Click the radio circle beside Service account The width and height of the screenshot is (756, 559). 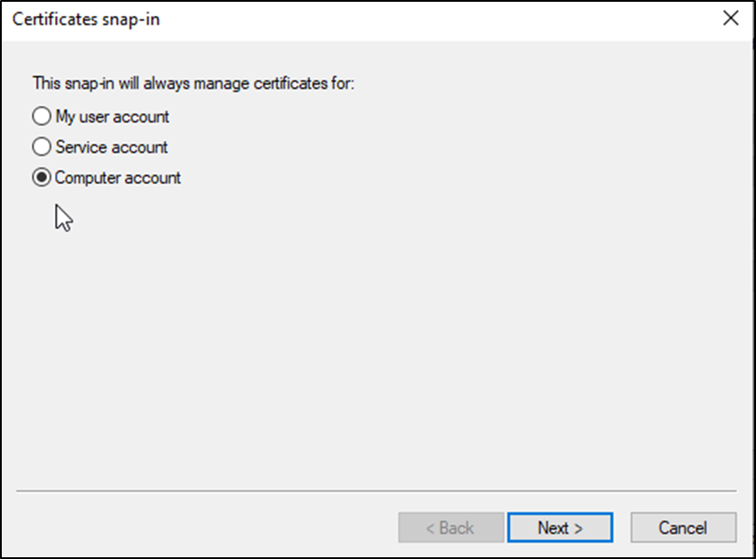pyautogui.click(x=41, y=148)
